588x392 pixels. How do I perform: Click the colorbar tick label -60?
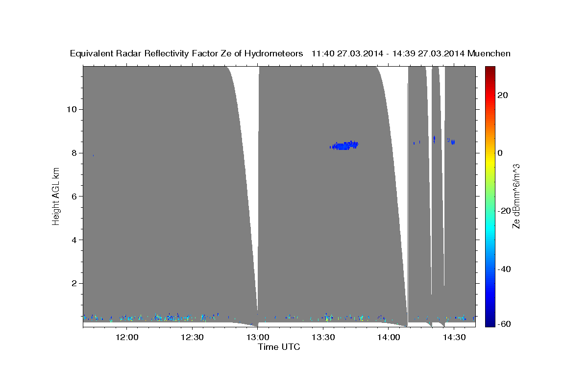(x=505, y=324)
